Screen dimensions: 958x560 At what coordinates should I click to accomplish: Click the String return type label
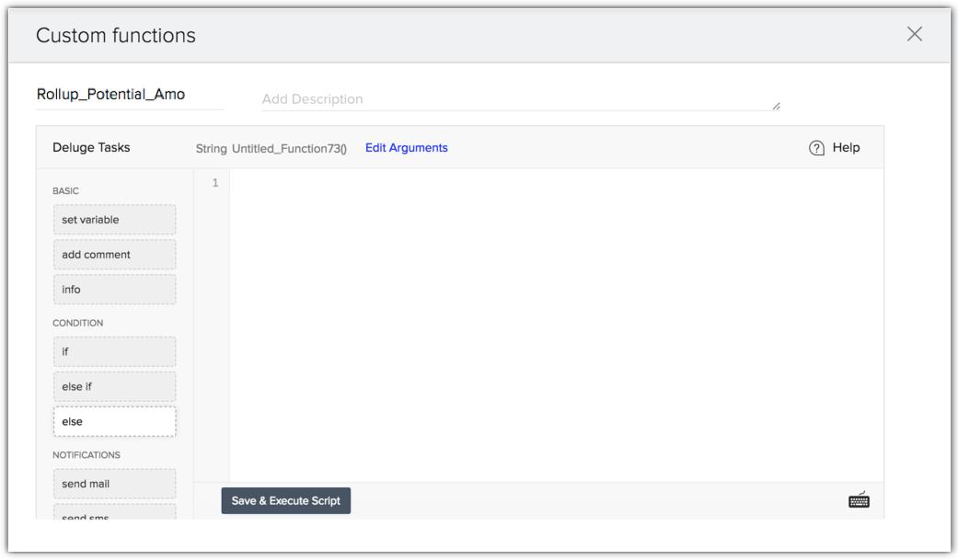[211, 148]
